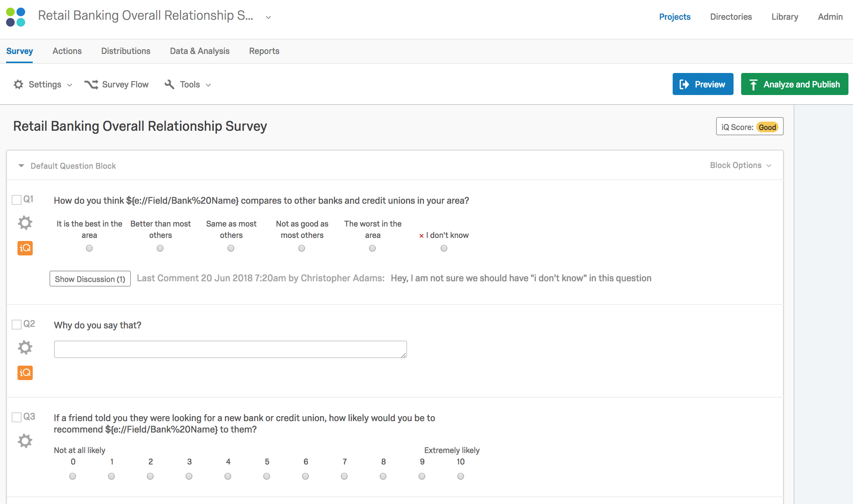Click the iQ Score Good badge
This screenshot has height=504, width=853.
pyautogui.click(x=767, y=127)
